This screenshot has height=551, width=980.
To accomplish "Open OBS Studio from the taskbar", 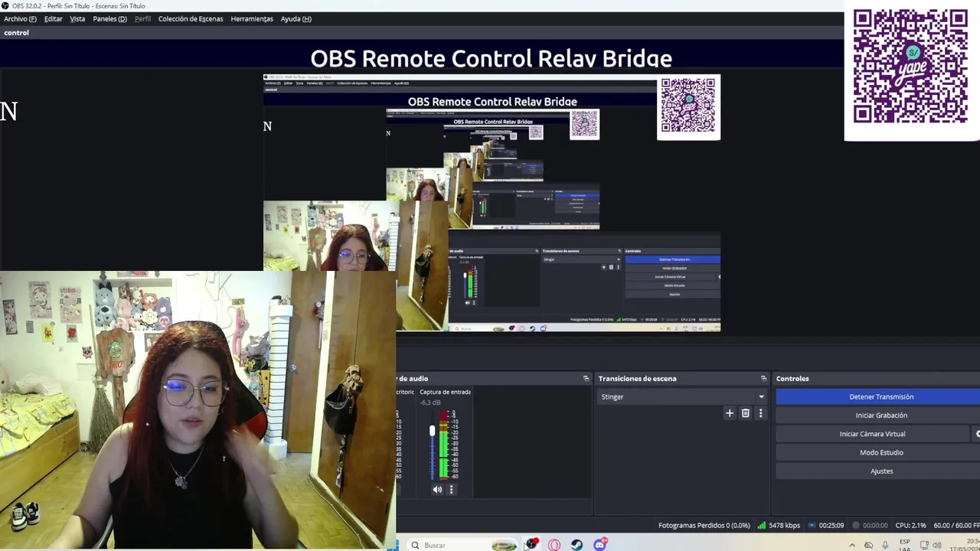I will (531, 545).
